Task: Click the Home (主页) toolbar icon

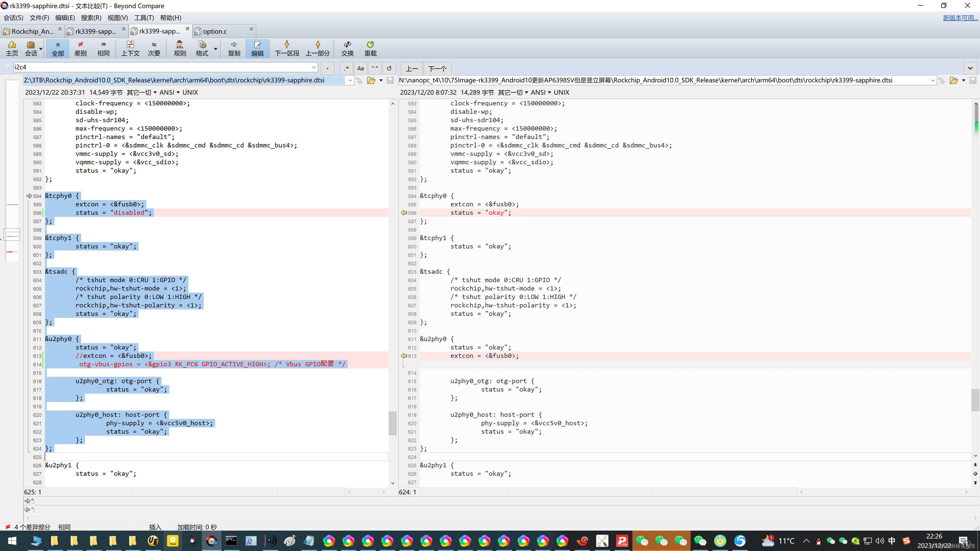Action: [x=12, y=48]
